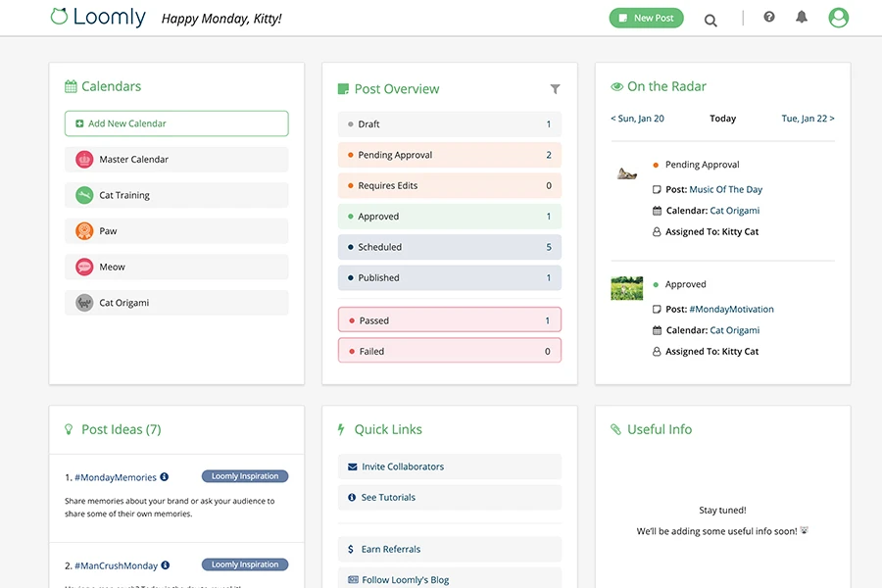Open the Cat Origami calendar gray icon
Screen dimensions: 882x588
click(x=84, y=303)
